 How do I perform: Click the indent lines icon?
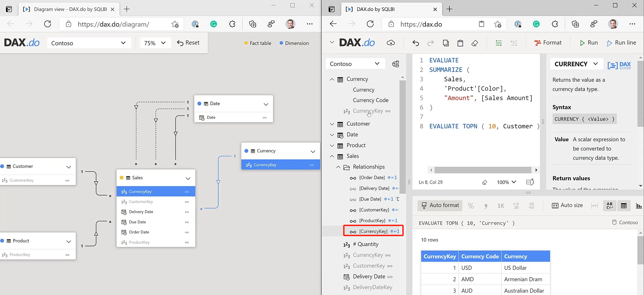point(498,43)
